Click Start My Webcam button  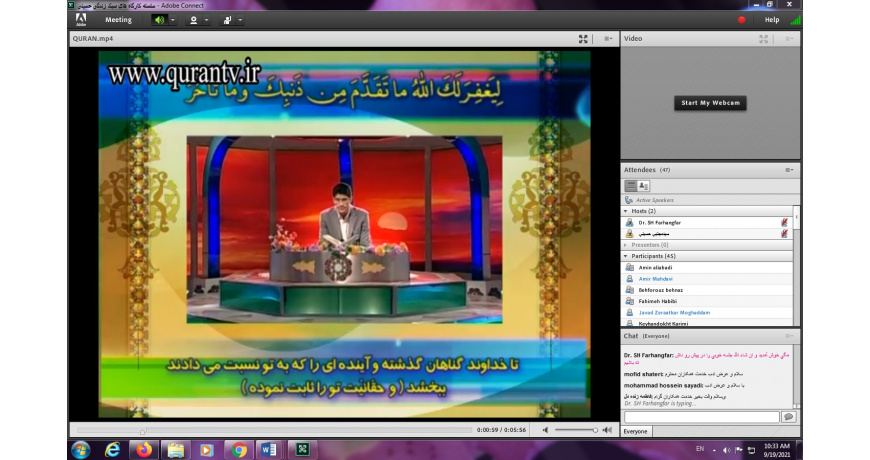[710, 103]
